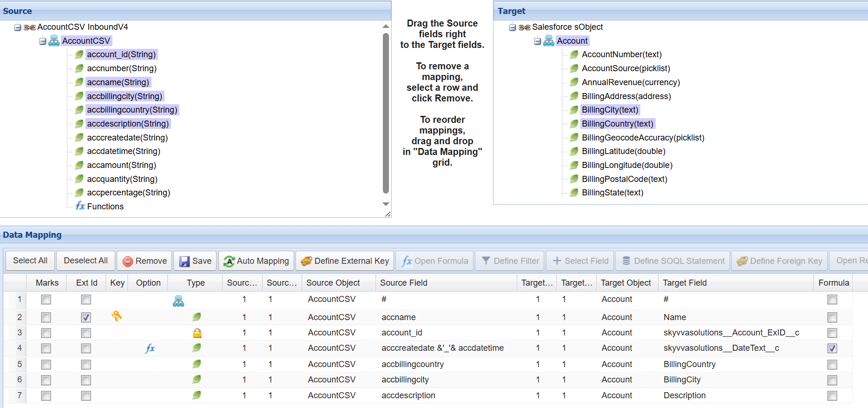The image size is (868, 408).
Task: Collapse the Salesforce sObject tree node
Action: click(513, 27)
